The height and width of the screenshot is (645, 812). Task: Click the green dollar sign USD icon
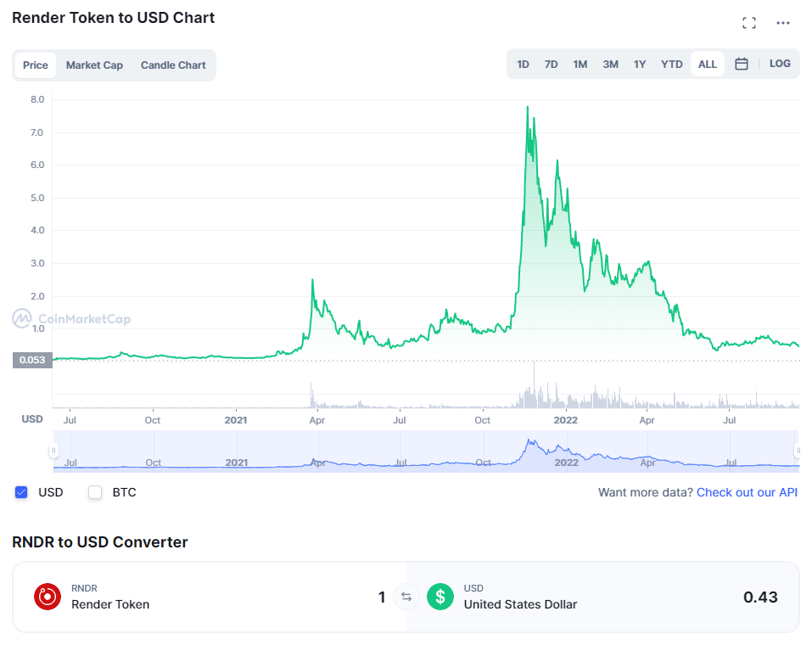440,597
